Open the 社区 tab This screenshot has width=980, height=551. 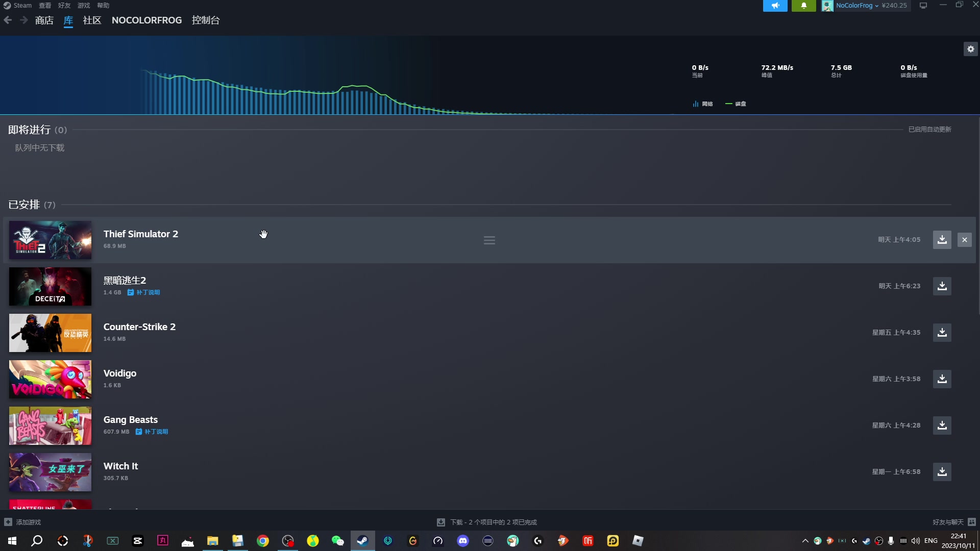(92, 20)
